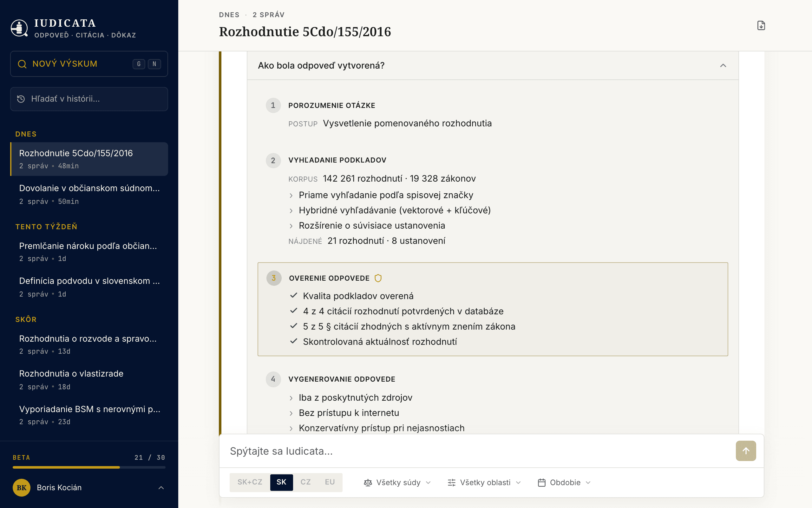Image resolution: width=812 pixels, height=508 pixels.
Task: Open Dovolanie v občianskom súdnom conversation
Action: pos(89,194)
